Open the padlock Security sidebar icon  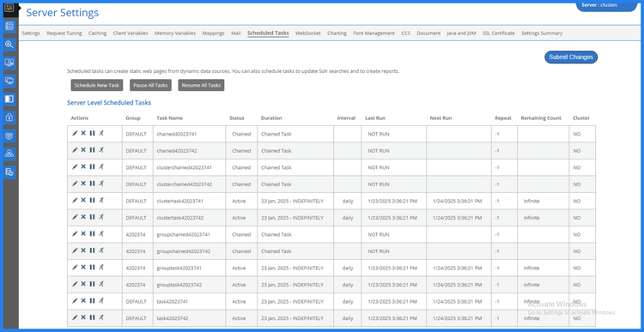click(9, 117)
